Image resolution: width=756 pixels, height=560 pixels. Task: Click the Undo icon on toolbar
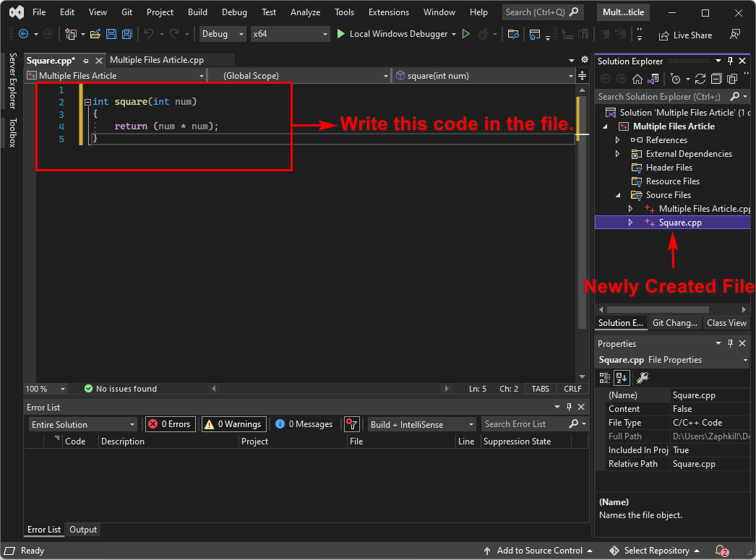point(150,34)
